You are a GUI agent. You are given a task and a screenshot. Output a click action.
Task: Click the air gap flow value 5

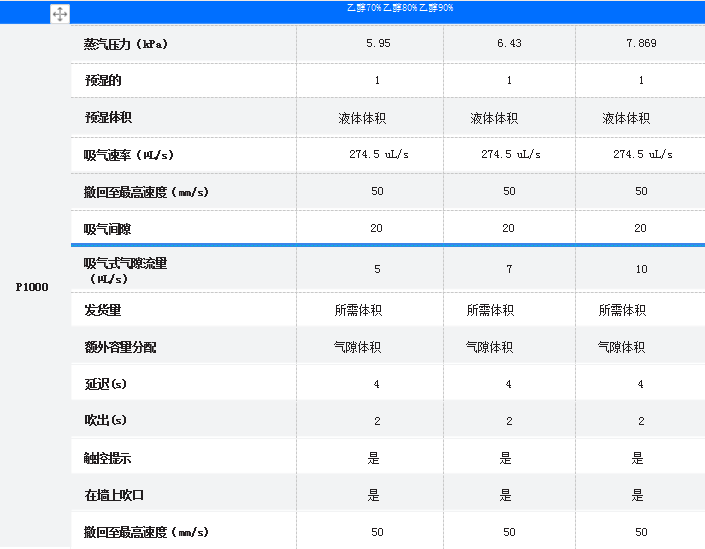377,269
